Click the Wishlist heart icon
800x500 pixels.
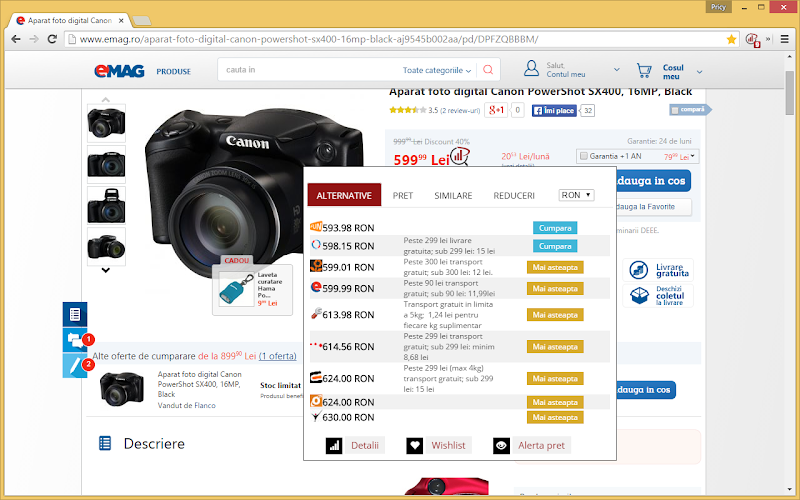414,445
